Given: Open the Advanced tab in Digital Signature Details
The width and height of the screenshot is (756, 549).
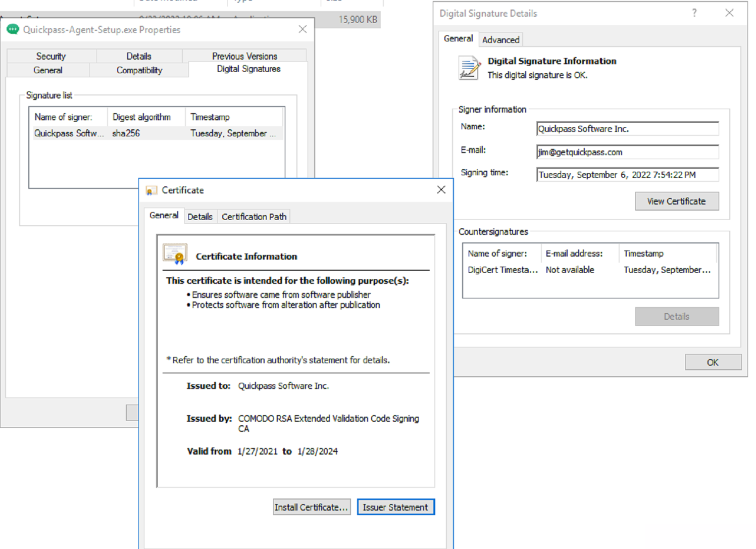Looking at the screenshot, I should tap(500, 40).
